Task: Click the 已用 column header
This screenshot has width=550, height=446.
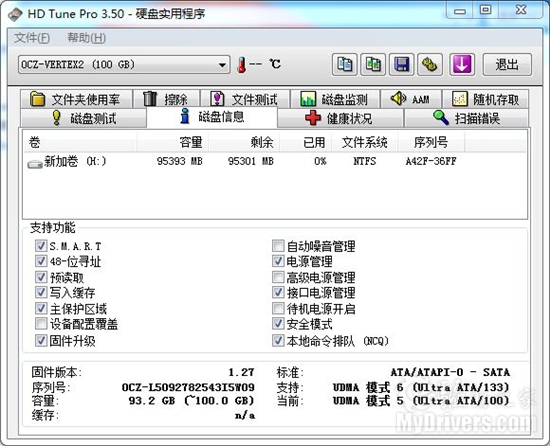Action: point(306,142)
